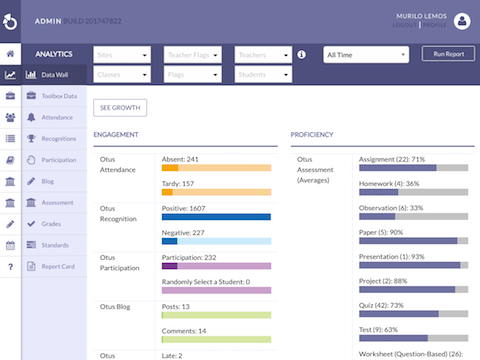Image resolution: width=480 pixels, height=360 pixels.
Task: Open the All Time period dropdown
Action: (366, 55)
